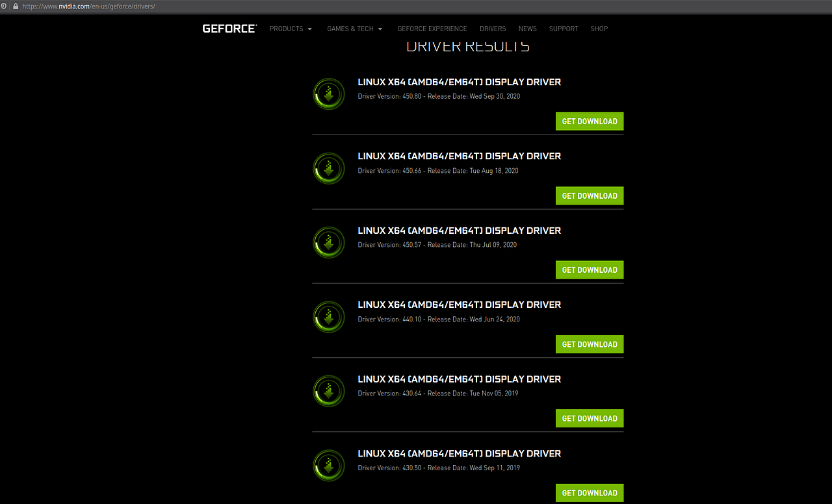
Task: Open the Support nav item
Action: tap(564, 29)
